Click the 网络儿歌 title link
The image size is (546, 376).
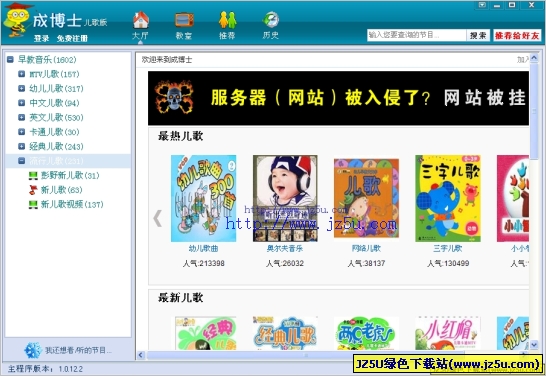[366, 249]
